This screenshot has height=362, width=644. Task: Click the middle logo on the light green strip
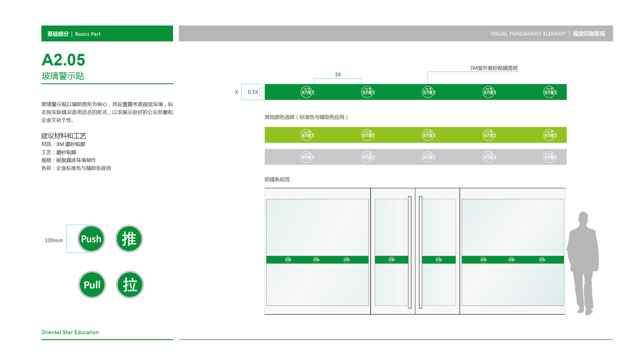coord(428,135)
